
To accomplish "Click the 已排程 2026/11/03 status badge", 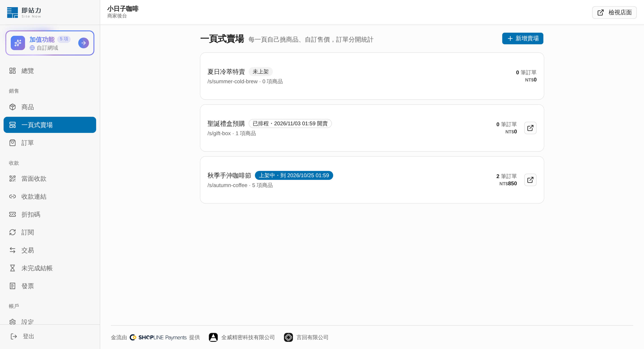I will [290, 123].
